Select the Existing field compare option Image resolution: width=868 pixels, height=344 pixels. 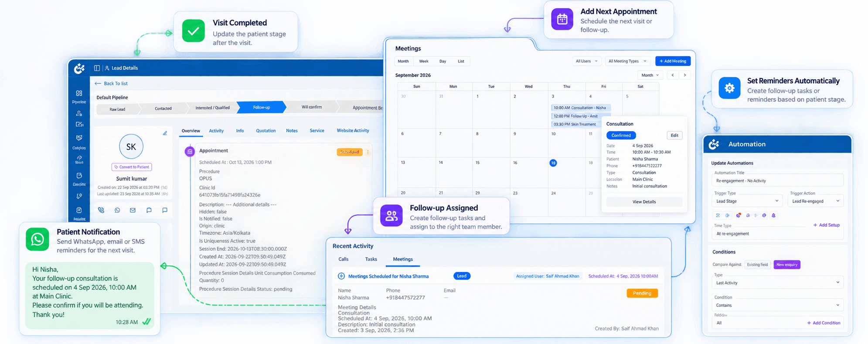point(757,265)
